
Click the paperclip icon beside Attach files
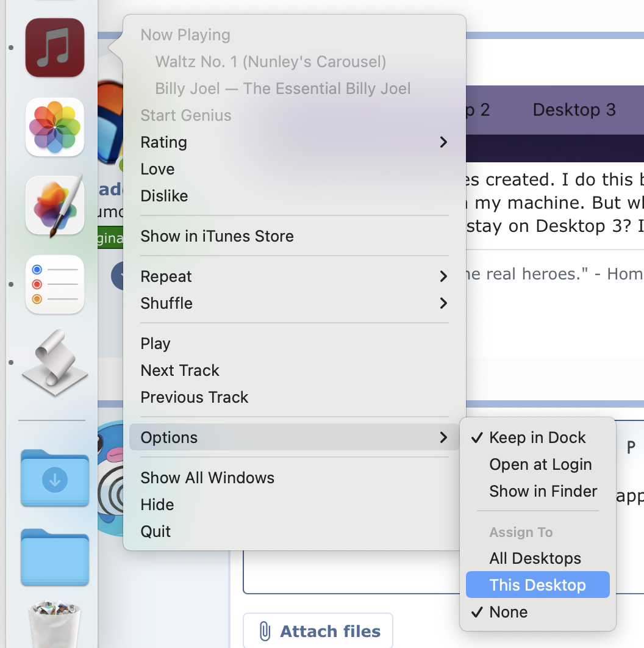pyautogui.click(x=265, y=631)
